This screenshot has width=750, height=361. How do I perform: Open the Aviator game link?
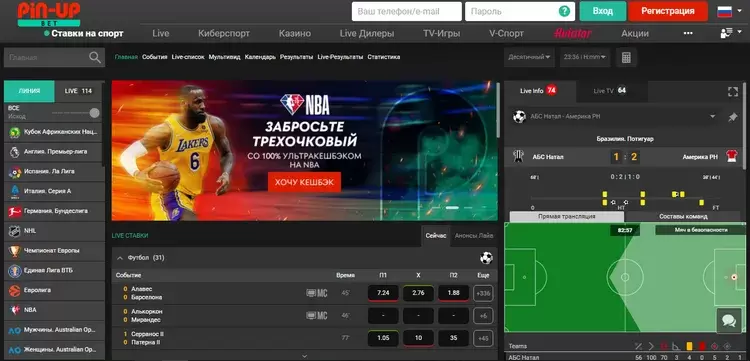[573, 33]
